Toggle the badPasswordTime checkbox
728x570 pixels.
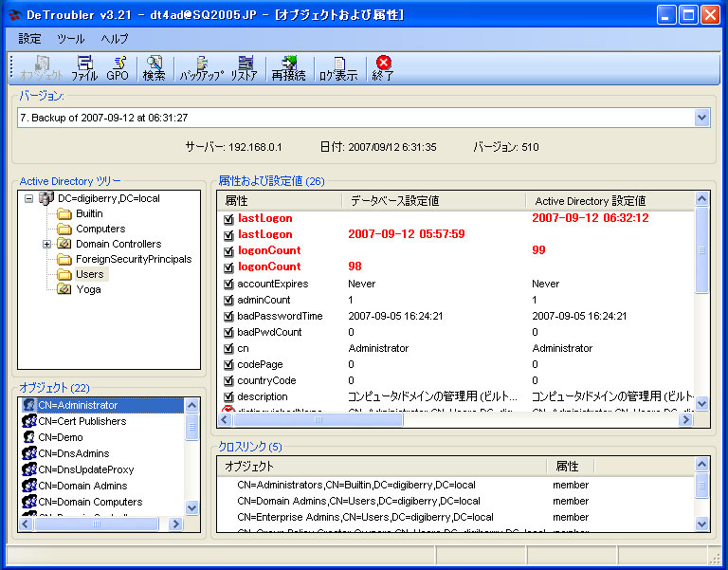[x=228, y=317]
